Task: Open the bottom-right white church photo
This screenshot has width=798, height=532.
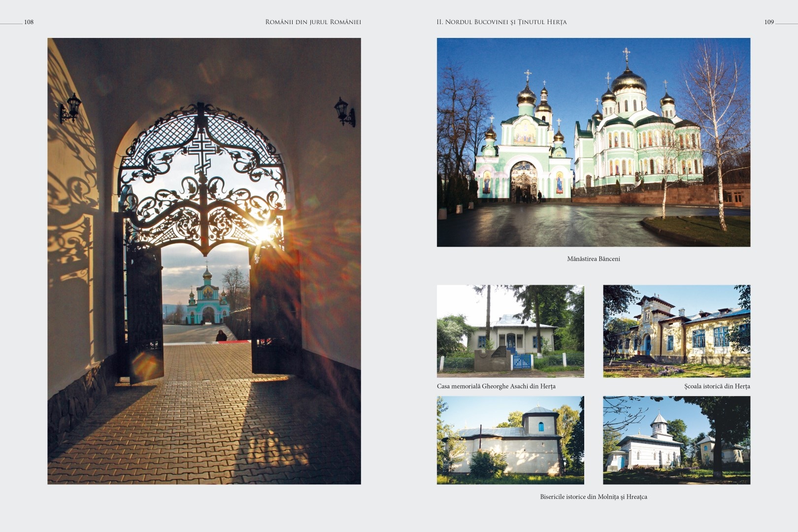Action: pyautogui.click(x=676, y=440)
